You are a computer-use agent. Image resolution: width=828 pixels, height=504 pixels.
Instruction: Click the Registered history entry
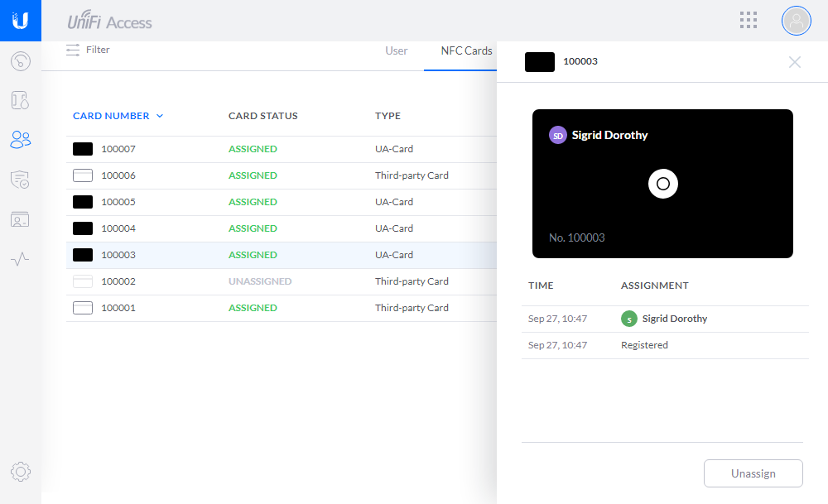(644, 345)
